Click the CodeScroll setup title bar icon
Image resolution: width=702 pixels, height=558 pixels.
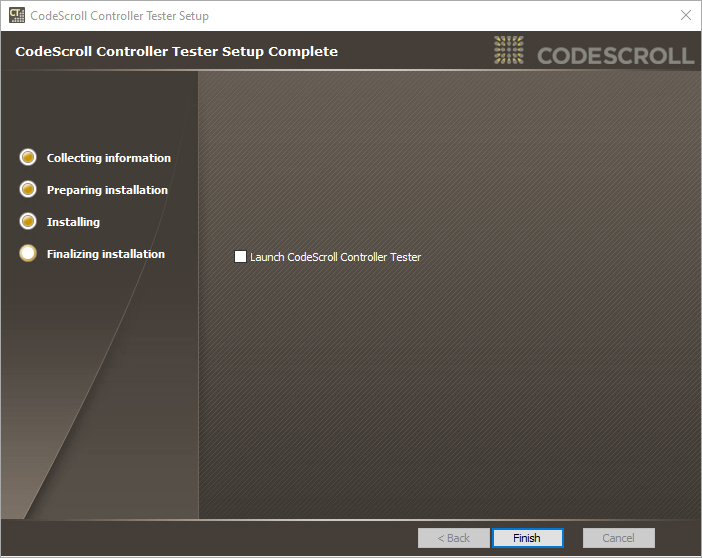17,15
